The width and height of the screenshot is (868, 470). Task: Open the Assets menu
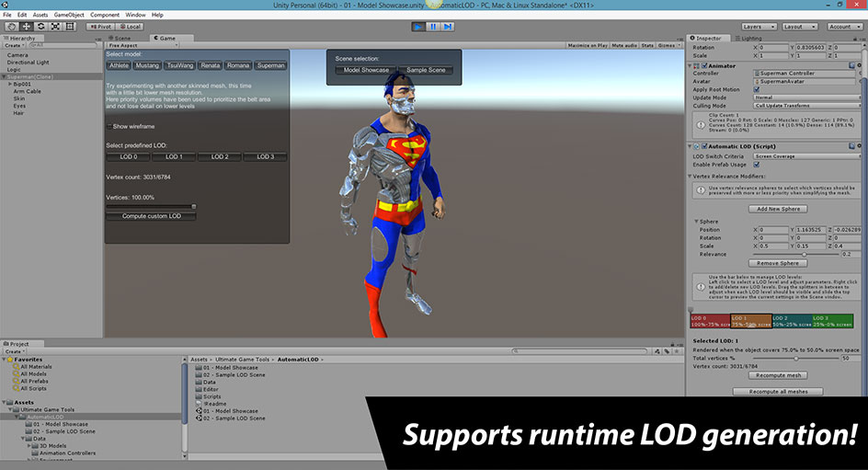point(40,15)
